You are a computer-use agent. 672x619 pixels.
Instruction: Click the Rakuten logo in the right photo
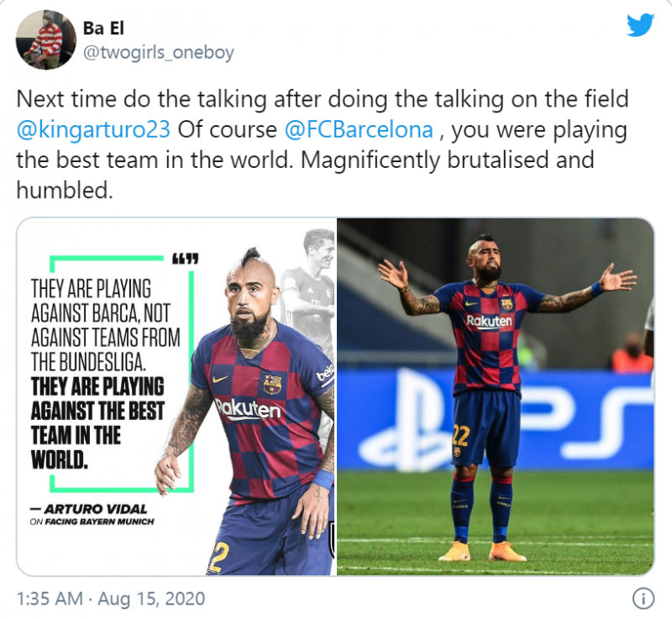coord(489,322)
